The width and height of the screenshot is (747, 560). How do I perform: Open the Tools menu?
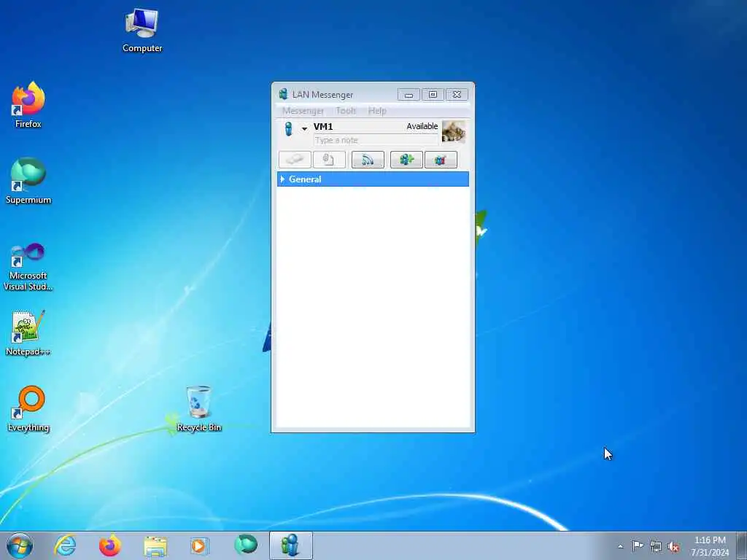346,111
